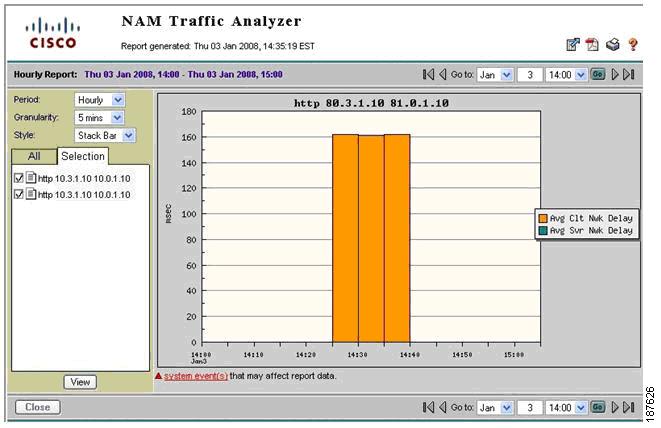Click the rightmost orange bar ending at 14:40

point(397,239)
